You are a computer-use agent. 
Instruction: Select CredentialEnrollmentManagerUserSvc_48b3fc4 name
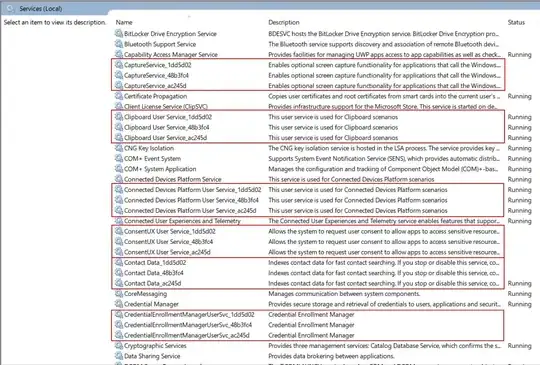188,325
